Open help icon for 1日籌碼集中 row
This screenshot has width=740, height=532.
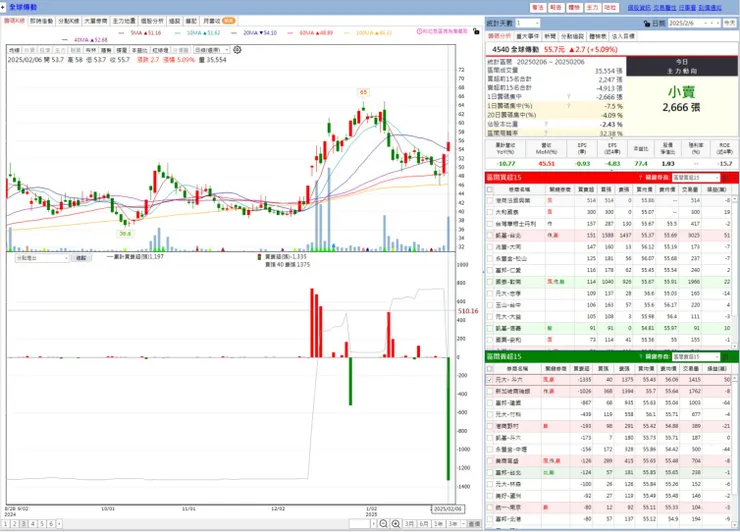(568, 97)
